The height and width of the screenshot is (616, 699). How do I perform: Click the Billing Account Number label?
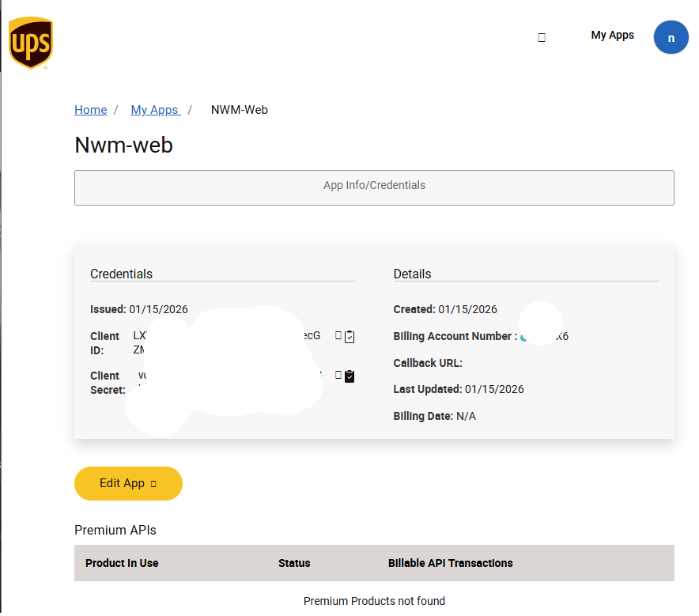pos(455,336)
